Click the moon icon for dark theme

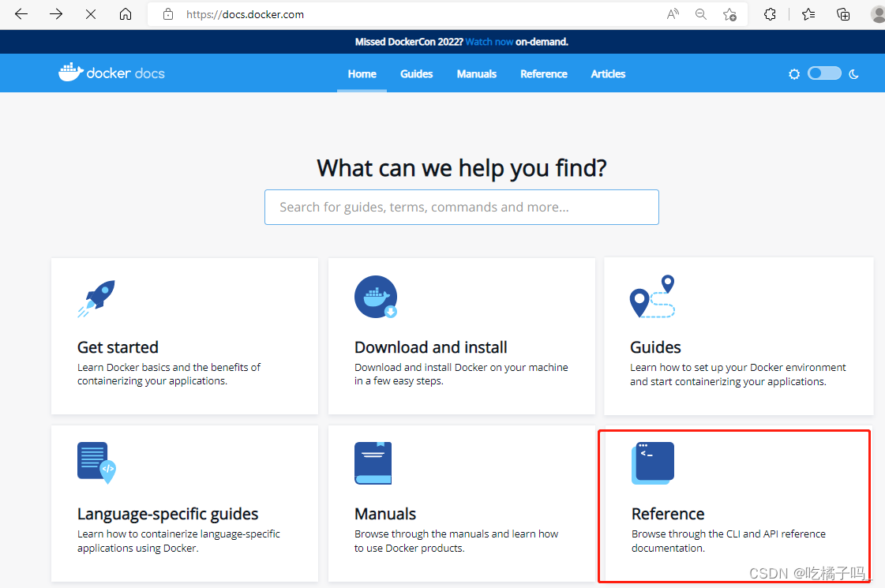coord(853,73)
